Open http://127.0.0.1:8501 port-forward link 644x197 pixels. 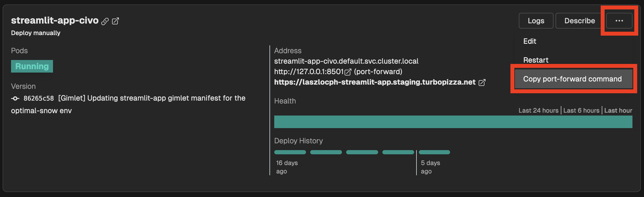(309, 72)
